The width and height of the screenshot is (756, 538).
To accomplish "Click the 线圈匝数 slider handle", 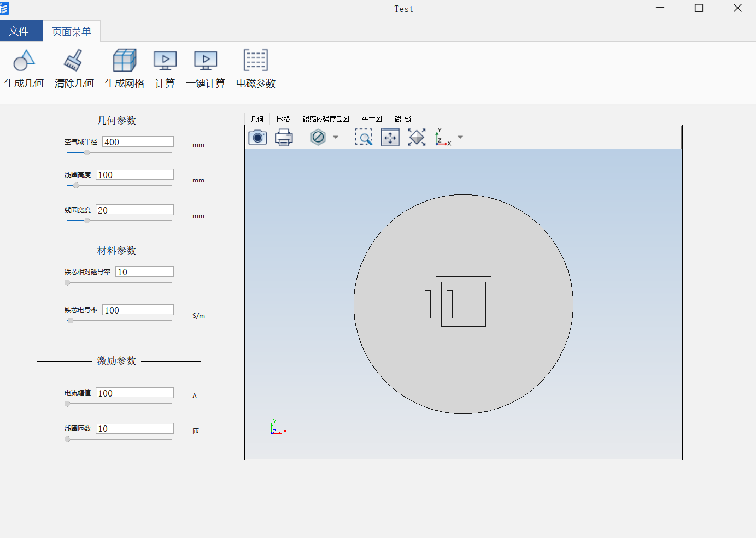I will (x=67, y=439).
